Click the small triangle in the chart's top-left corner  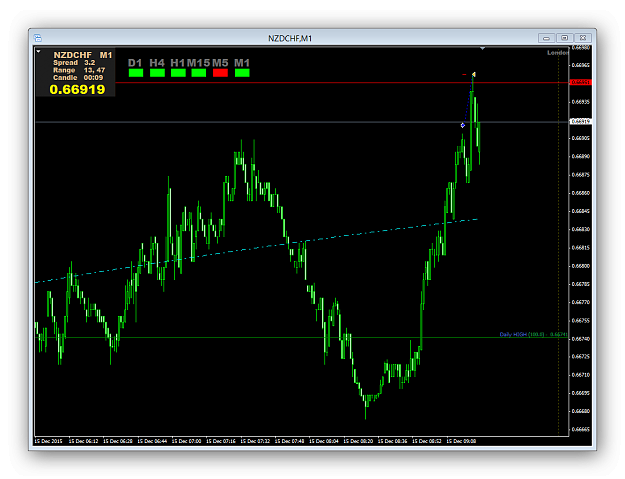tap(38, 51)
